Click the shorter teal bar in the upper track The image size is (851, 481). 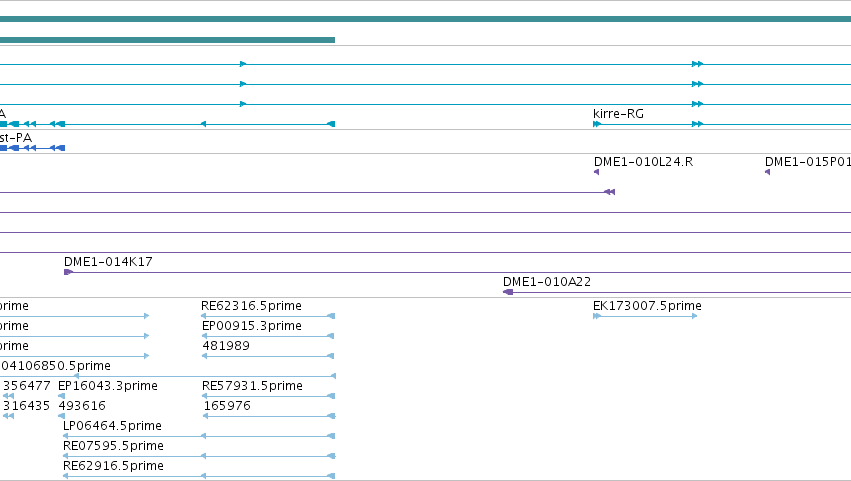click(167, 40)
